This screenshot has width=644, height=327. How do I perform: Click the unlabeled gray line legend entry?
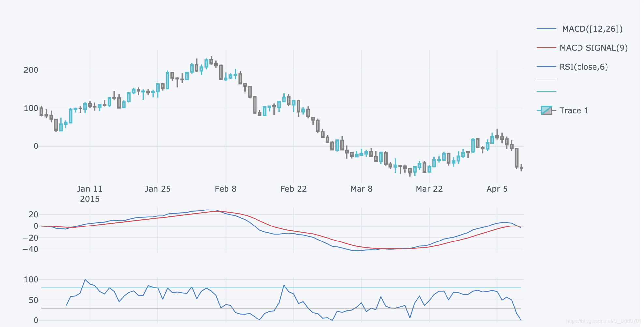point(547,79)
